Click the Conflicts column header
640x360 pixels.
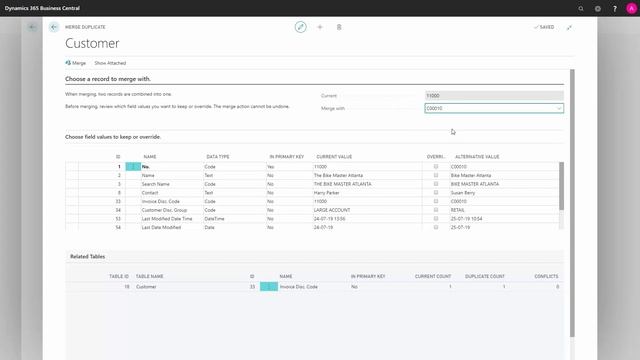pyautogui.click(x=546, y=276)
